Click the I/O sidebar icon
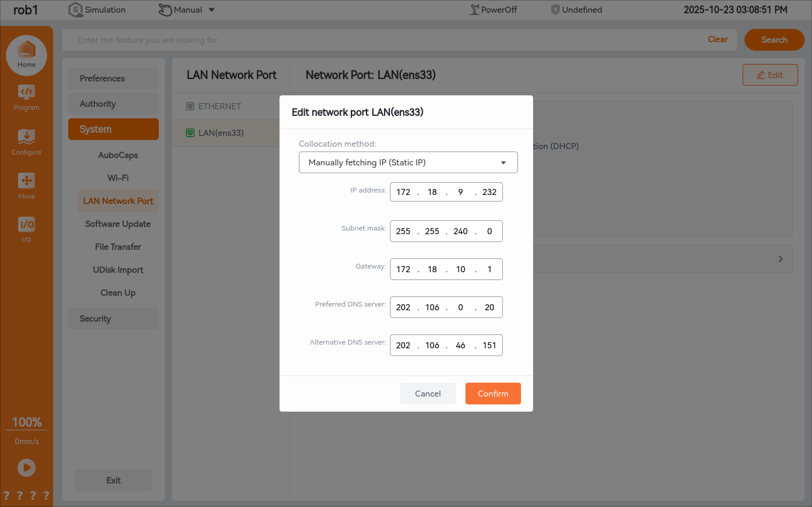812x507 pixels. point(26,225)
